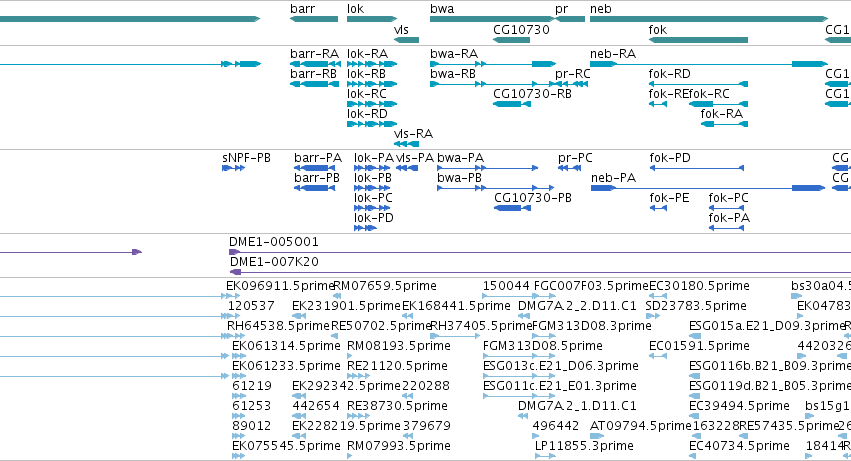
Task: Click the CG10730 gene label
Action: coord(521,30)
